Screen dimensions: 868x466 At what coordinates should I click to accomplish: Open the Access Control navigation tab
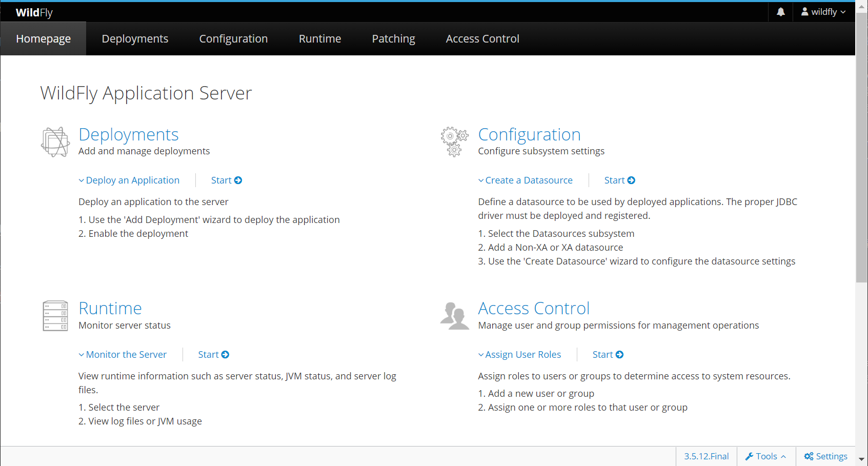[x=482, y=39]
